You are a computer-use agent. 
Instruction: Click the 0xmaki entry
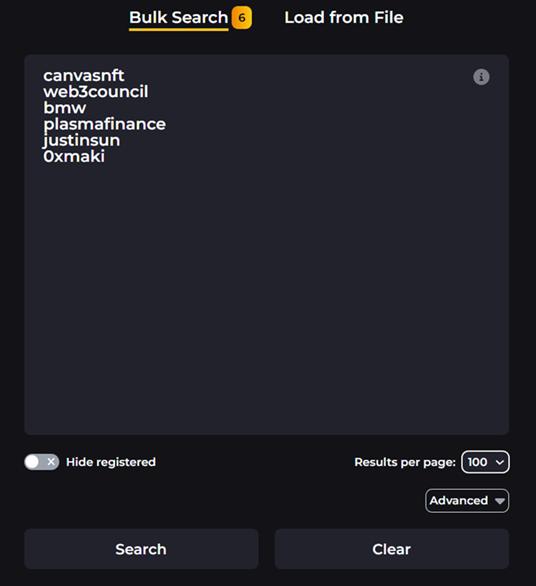[x=74, y=157]
